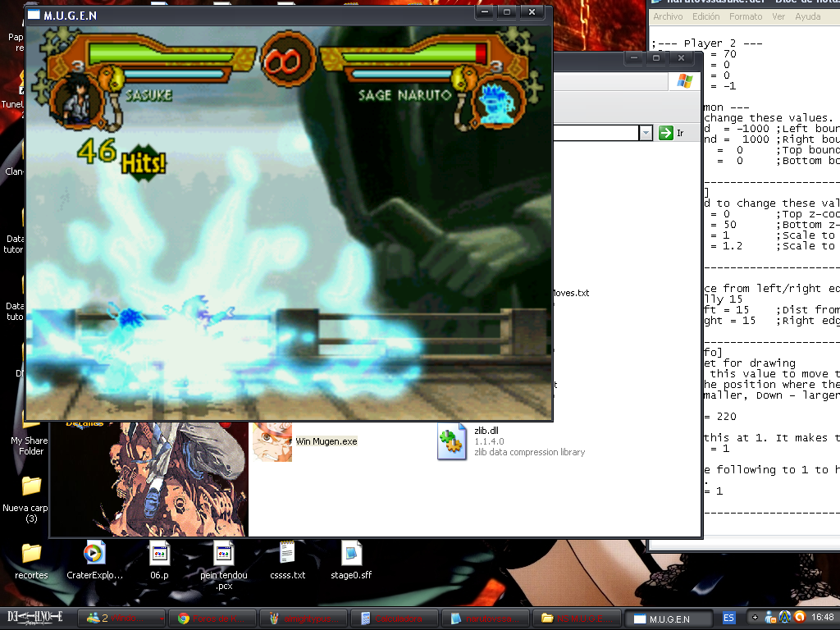Image resolution: width=840 pixels, height=630 pixels.
Task: Click the ';--- Player 2 ---' line in Notepad
Action: point(707,43)
